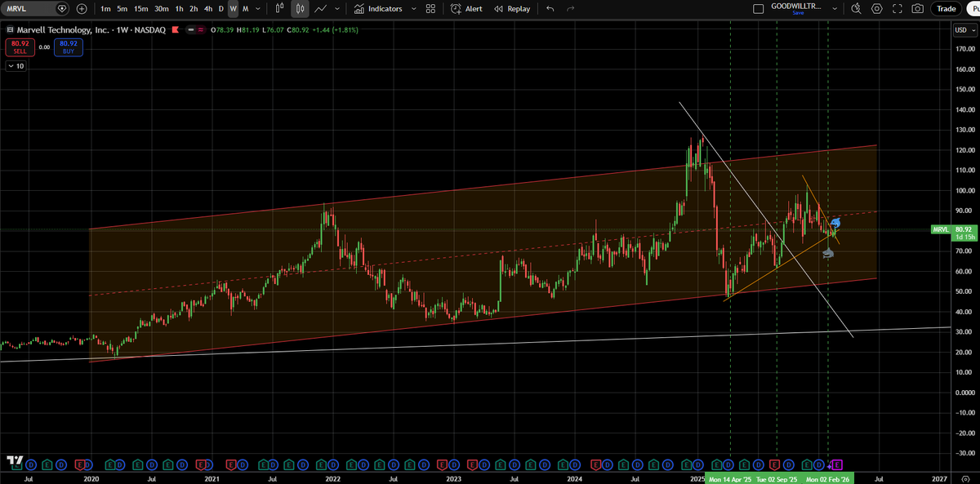Click the 2023 label on time axis
The image size is (980, 484).
pos(455,477)
